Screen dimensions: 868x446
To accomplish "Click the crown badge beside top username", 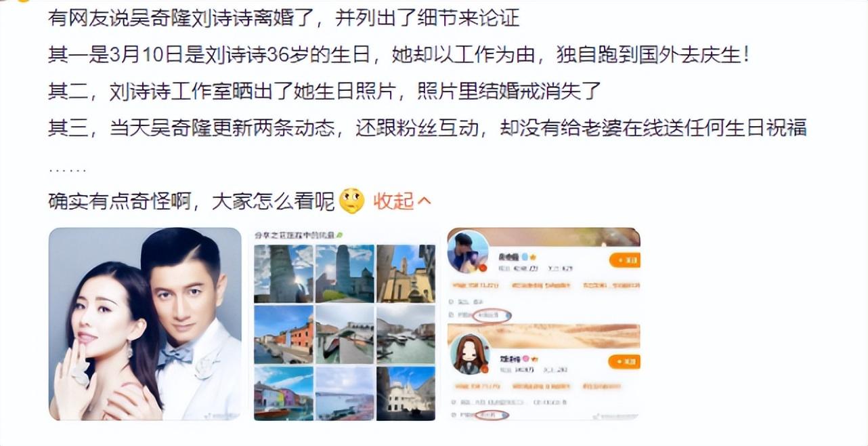I will tap(531, 258).
